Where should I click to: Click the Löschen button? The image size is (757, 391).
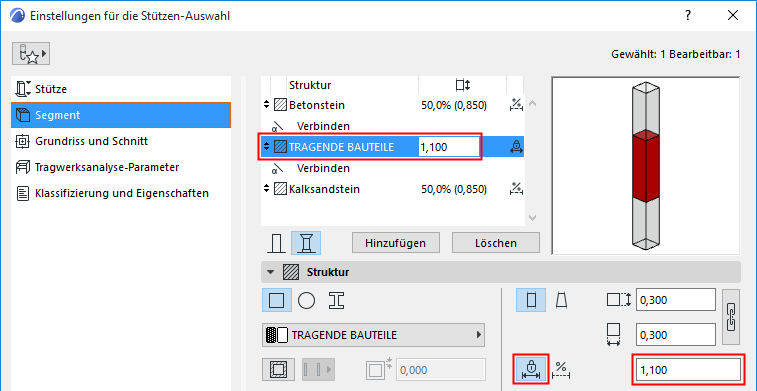tap(496, 243)
